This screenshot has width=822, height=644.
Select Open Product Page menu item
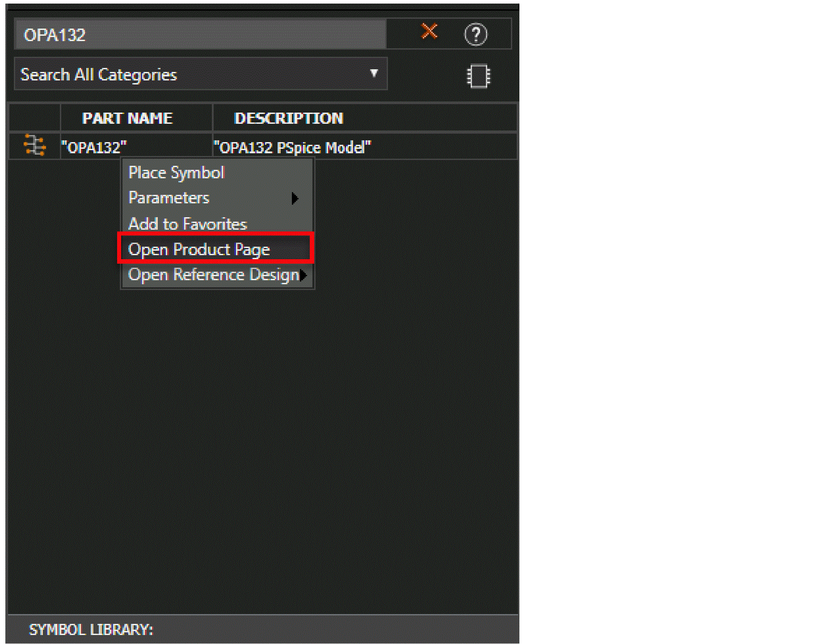coord(216,248)
